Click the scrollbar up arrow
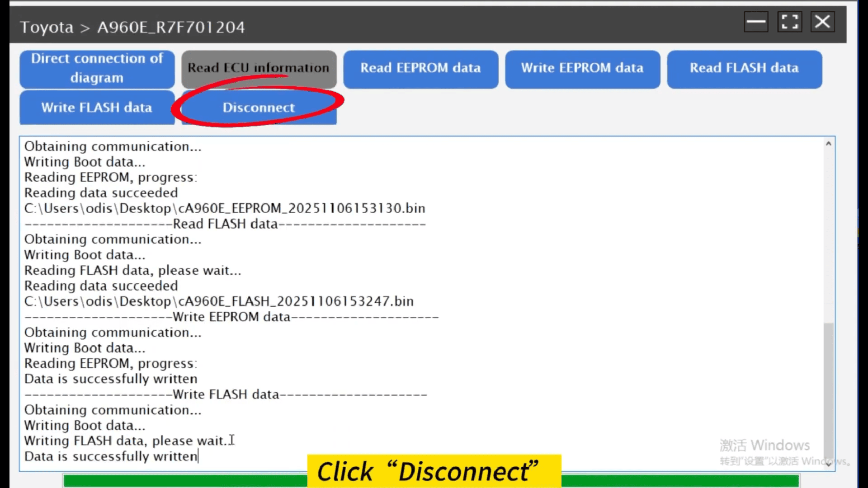Image resolution: width=868 pixels, height=488 pixels. pos(829,143)
